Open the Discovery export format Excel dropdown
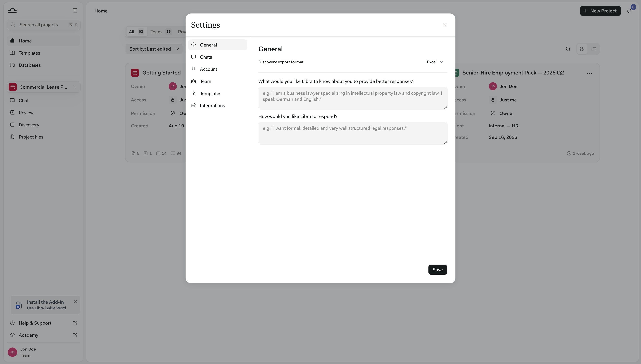The width and height of the screenshot is (641, 364). coord(435,62)
